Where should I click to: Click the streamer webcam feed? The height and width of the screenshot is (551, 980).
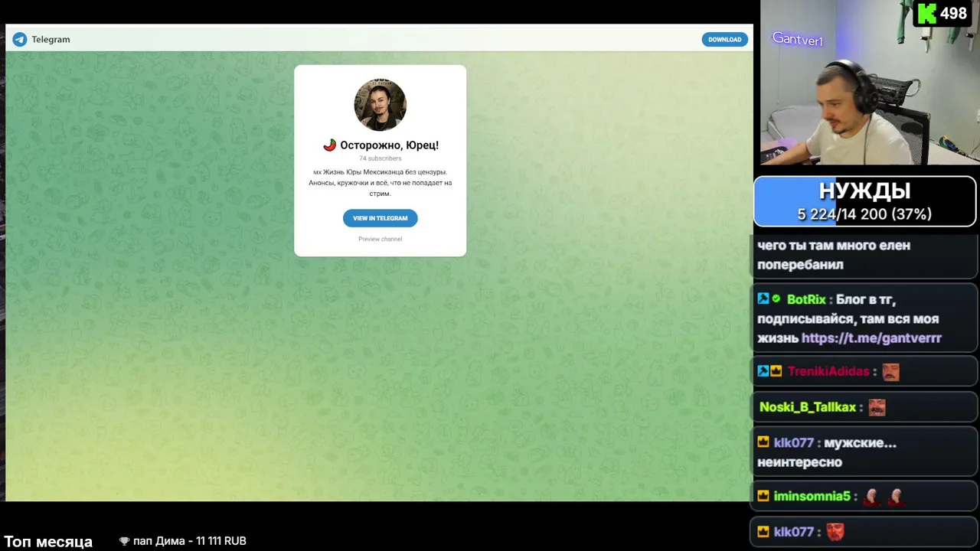pos(871,83)
